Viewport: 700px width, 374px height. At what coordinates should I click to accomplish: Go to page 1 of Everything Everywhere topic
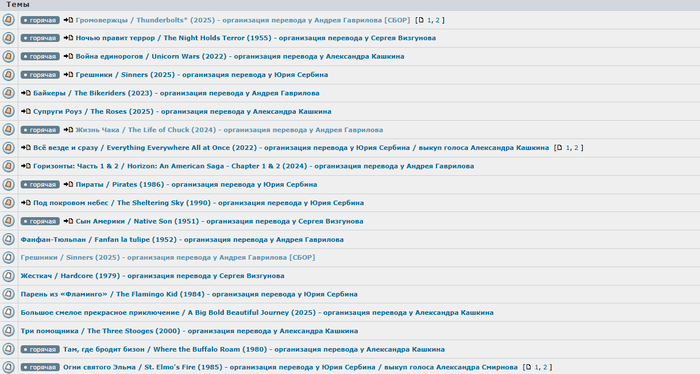tap(568, 148)
